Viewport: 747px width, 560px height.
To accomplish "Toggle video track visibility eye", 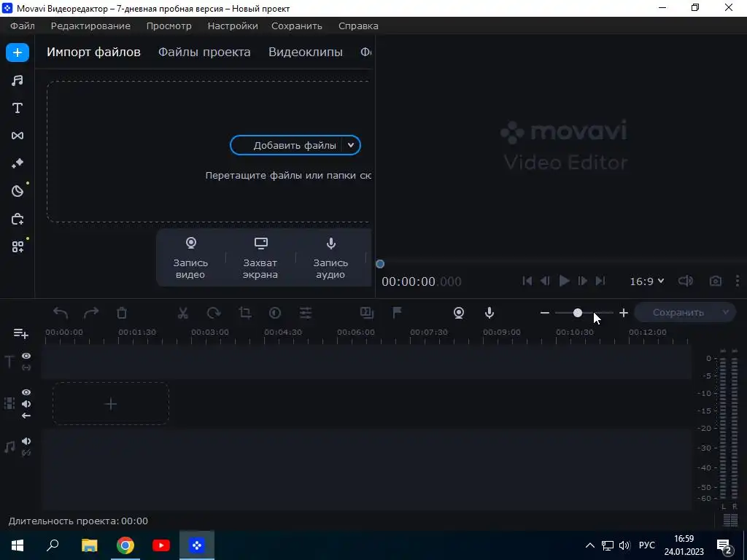I will (x=26, y=392).
